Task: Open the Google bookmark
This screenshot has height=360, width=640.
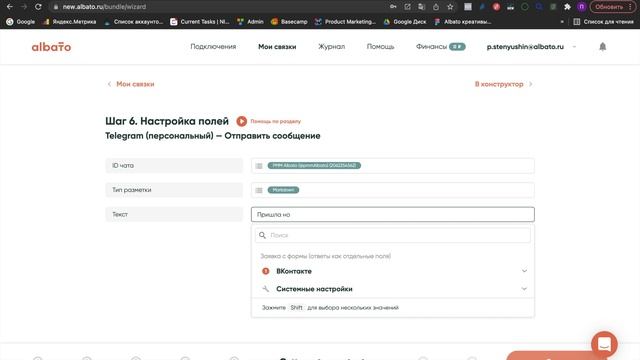Action: (21, 22)
